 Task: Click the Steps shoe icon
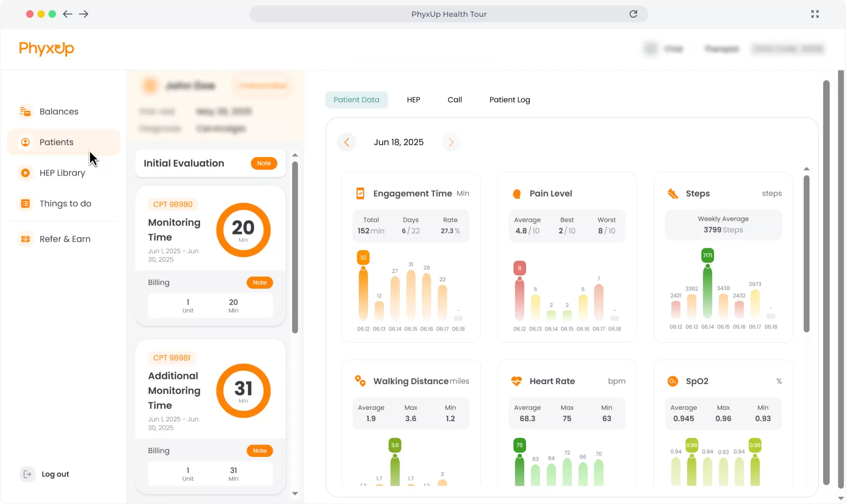[673, 193]
